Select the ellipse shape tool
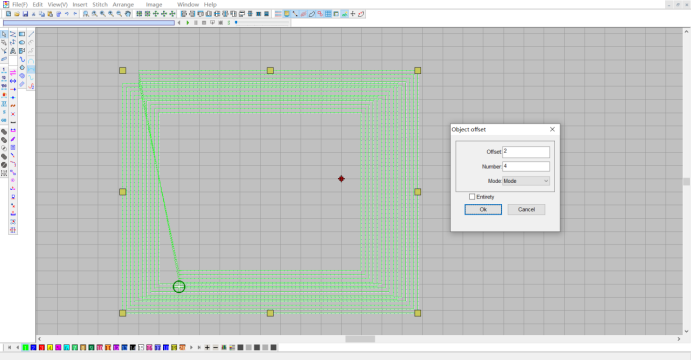Image resolution: width=692 pixels, height=360 pixels. click(22, 42)
